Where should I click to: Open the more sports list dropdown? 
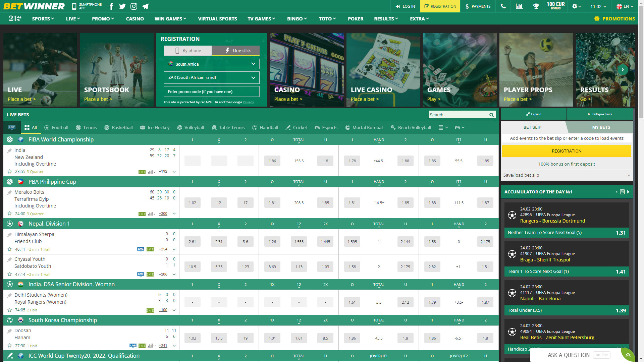tap(443, 127)
